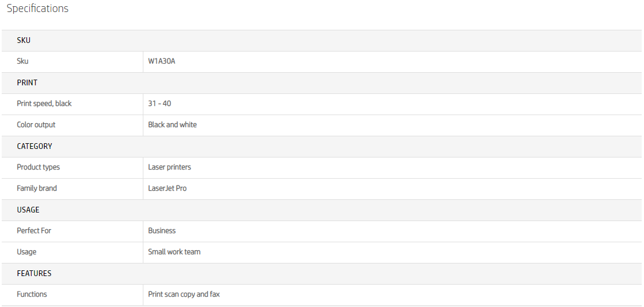Image resolution: width=644 pixels, height=307 pixels.
Task: Click the Specifications heading
Action: [x=37, y=9]
